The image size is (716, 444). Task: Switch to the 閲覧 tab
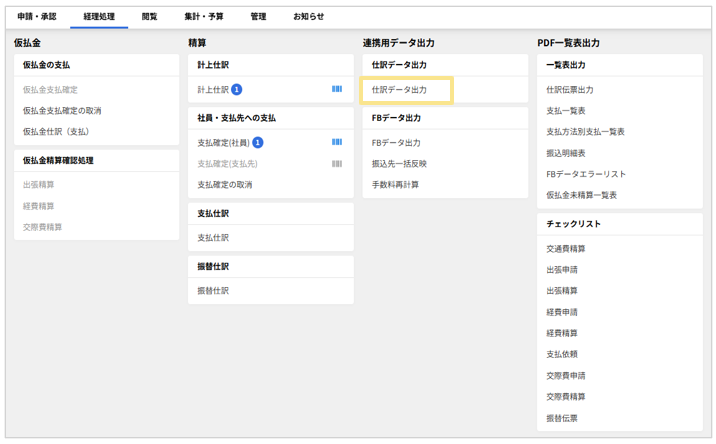coord(149,16)
